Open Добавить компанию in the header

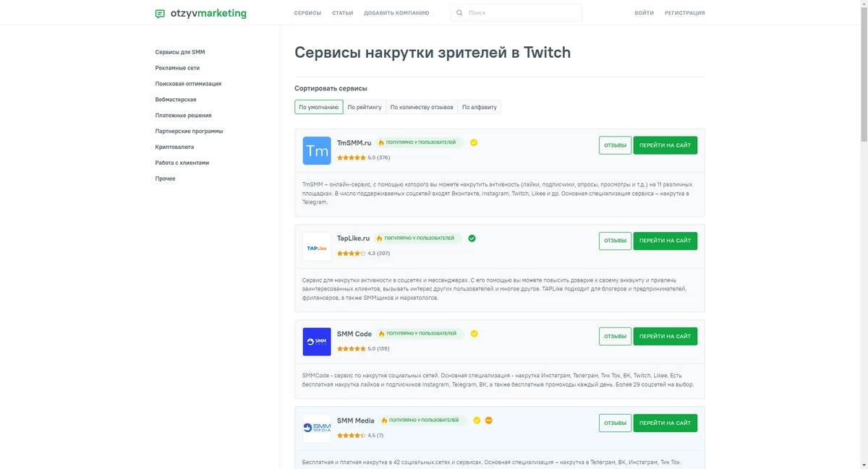(x=396, y=13)
